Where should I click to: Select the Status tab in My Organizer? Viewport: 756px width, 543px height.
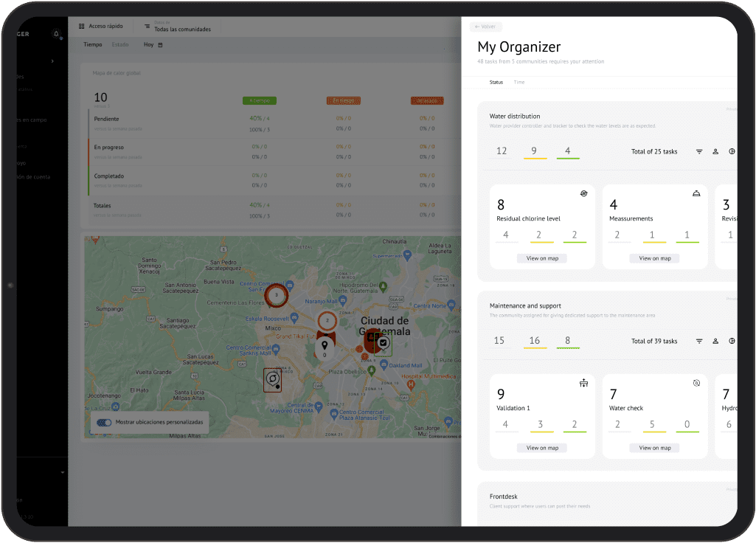pyautogui.click(x=496, y=82)
